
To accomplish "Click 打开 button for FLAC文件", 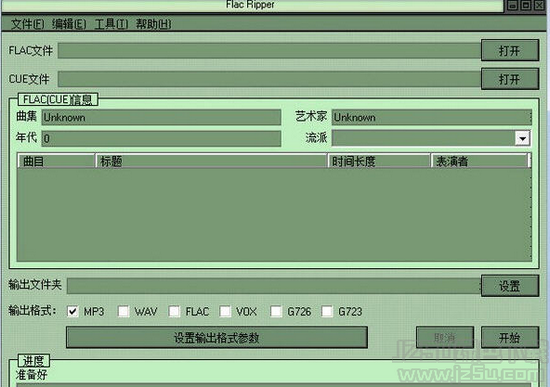I will click(x=510, y=51).
